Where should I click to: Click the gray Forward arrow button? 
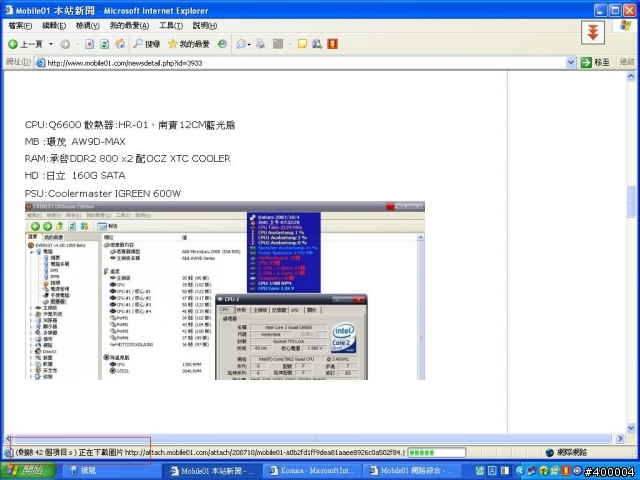coord(65,44)
